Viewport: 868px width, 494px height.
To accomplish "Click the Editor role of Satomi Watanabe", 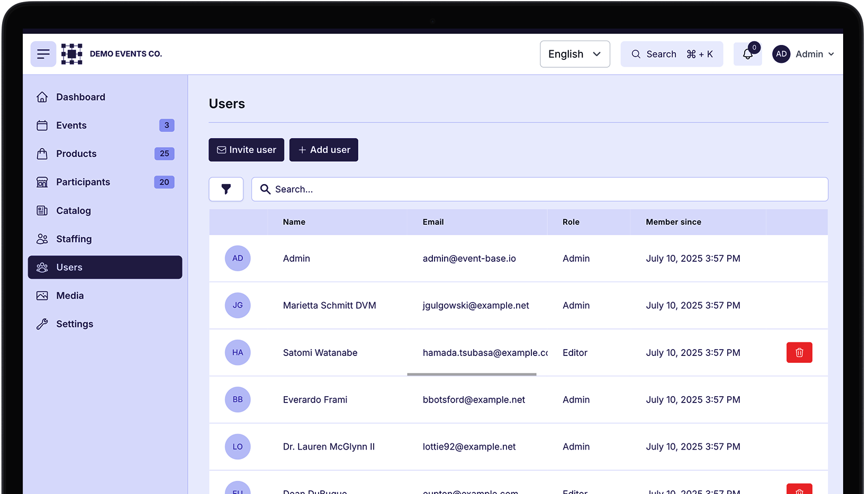I will tap(575, 353).
